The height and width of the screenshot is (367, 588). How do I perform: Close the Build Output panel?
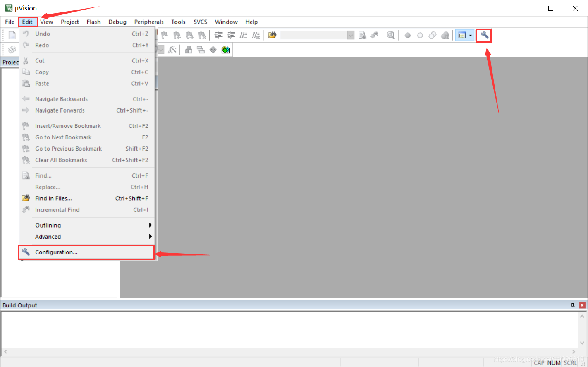click(x=582, y=305)
